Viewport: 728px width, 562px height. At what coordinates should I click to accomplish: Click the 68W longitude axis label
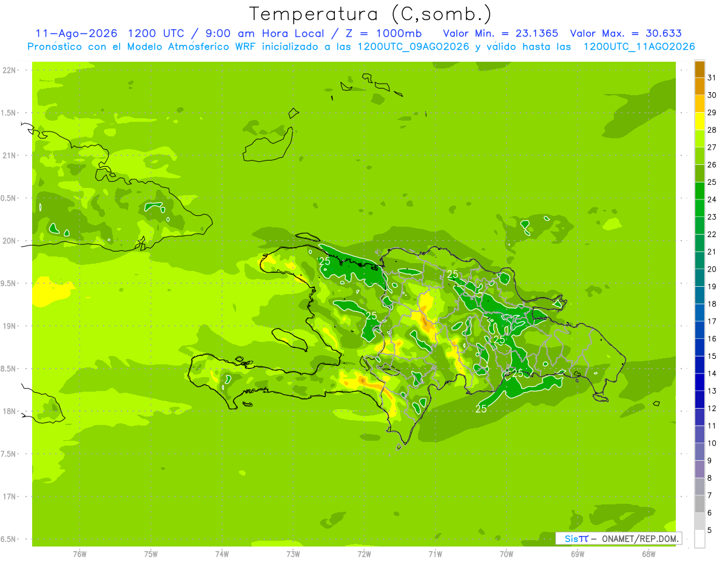(x=649, y=554)
